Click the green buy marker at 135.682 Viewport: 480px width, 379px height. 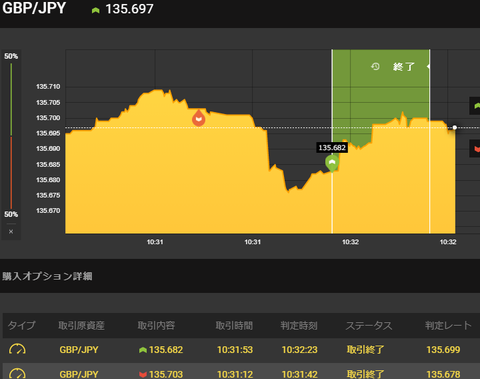click(332, 163)
